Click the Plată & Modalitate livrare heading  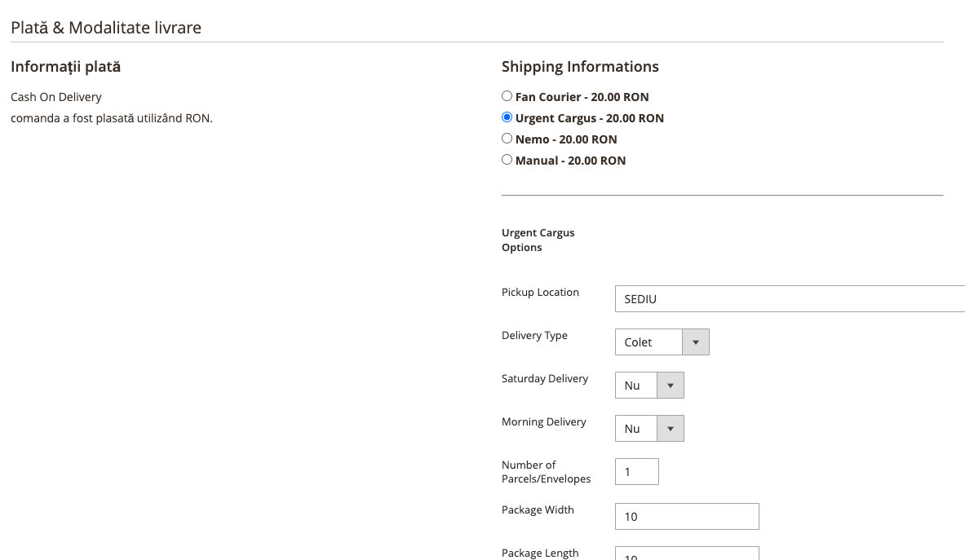[x=106, y=28]
